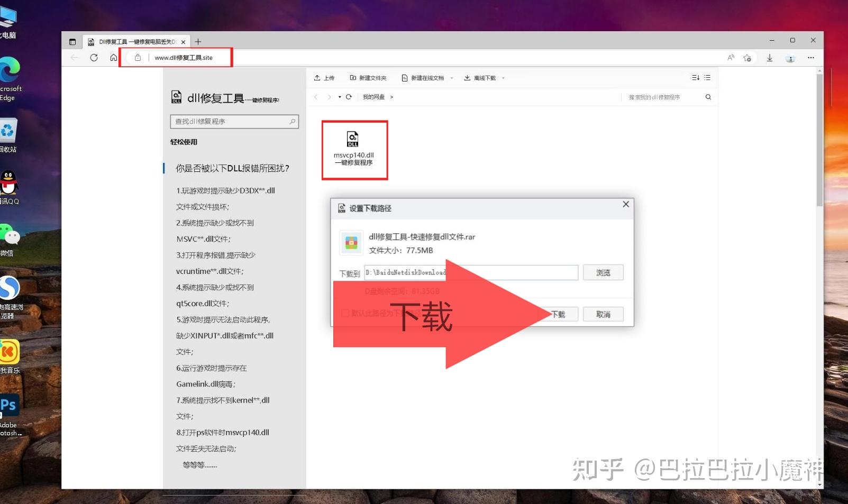Click the browser tab actions menu icon
The height and width of the screenshot is (504, 848).
[72, 42]
